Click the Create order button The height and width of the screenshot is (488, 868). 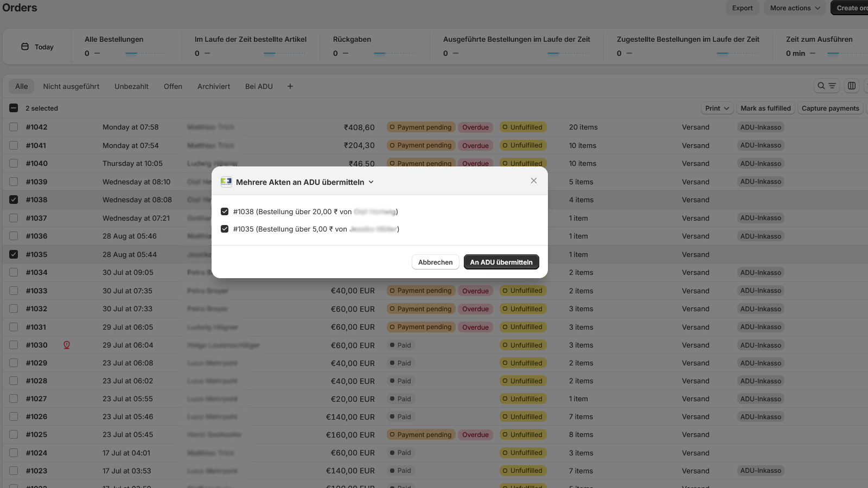(x=850, y=8)
